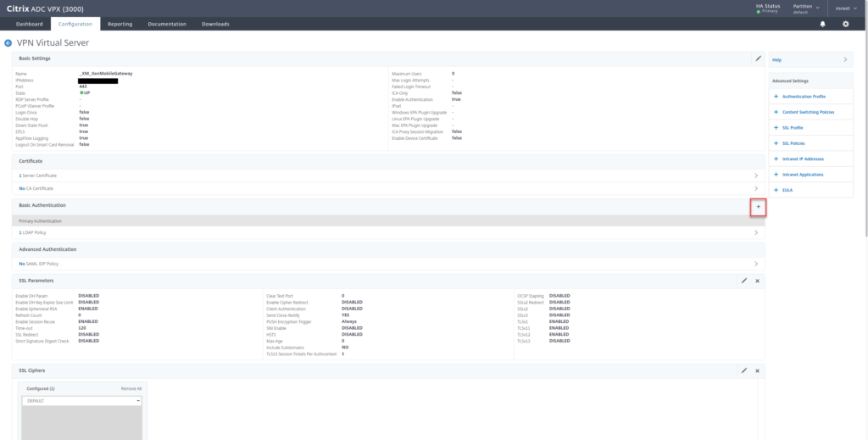The height and width of the screenshot is (440, 868).
Task: Open the notifications bell
Action: pos(822,24)
